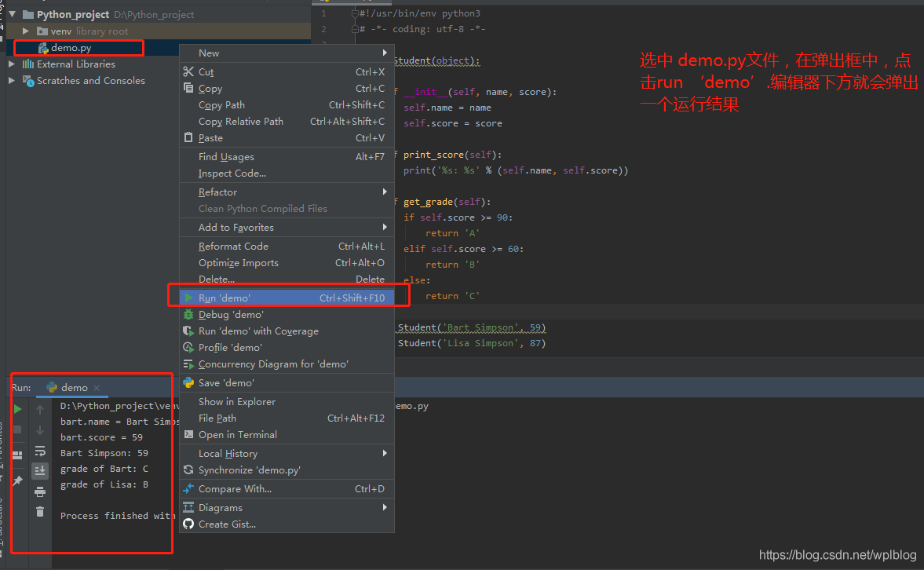Select Inspect Code... in the menu

pos(287,173)
